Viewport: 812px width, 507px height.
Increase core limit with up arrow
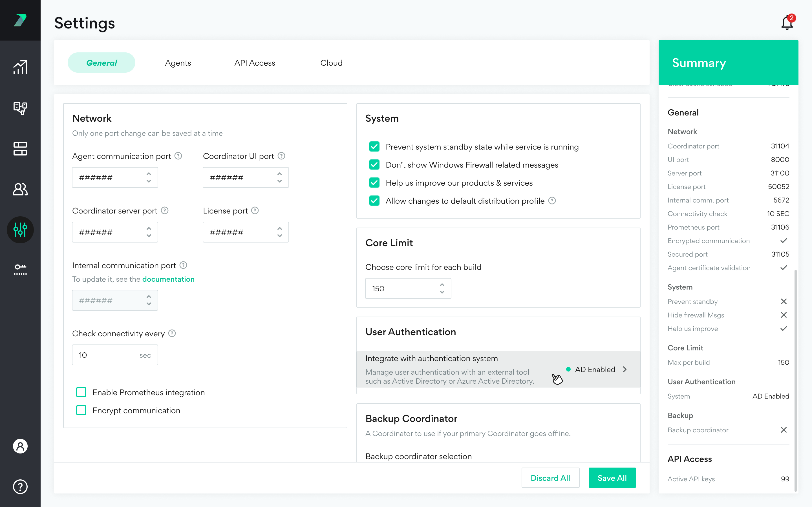click(442, 285)
